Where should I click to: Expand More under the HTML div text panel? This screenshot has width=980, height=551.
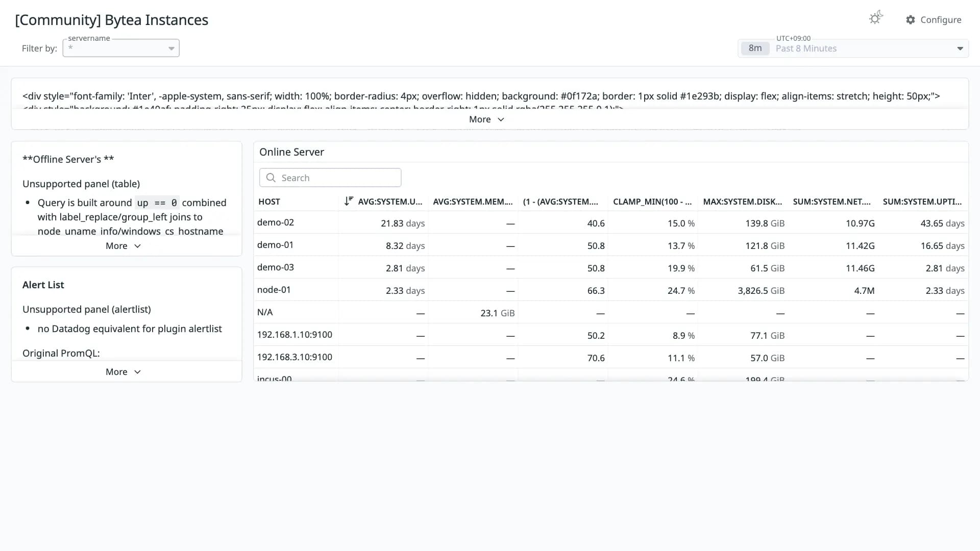click(x=486, y=119)
